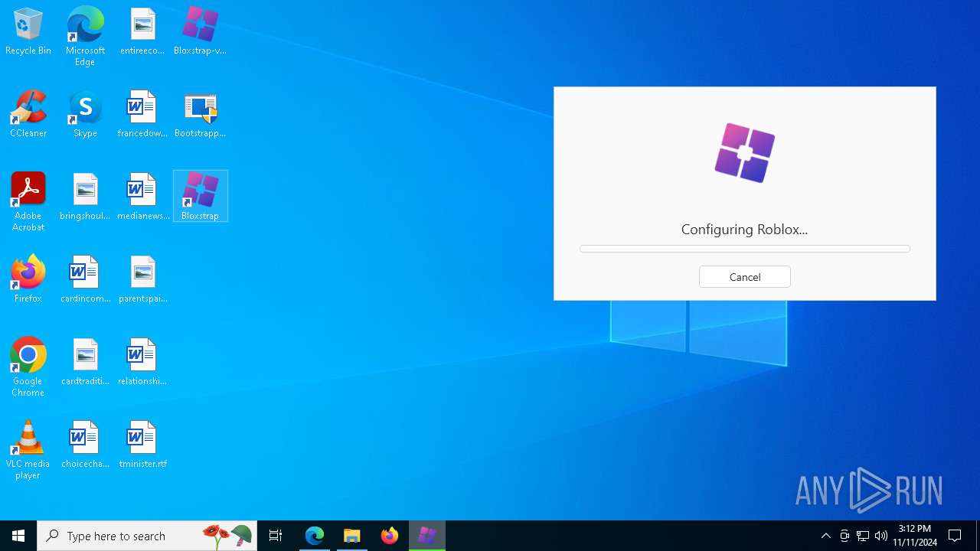Select the Bloxstrap-v... installer icon on the desktop
This screenshot has height=551, width=980.
pos(200,32)
